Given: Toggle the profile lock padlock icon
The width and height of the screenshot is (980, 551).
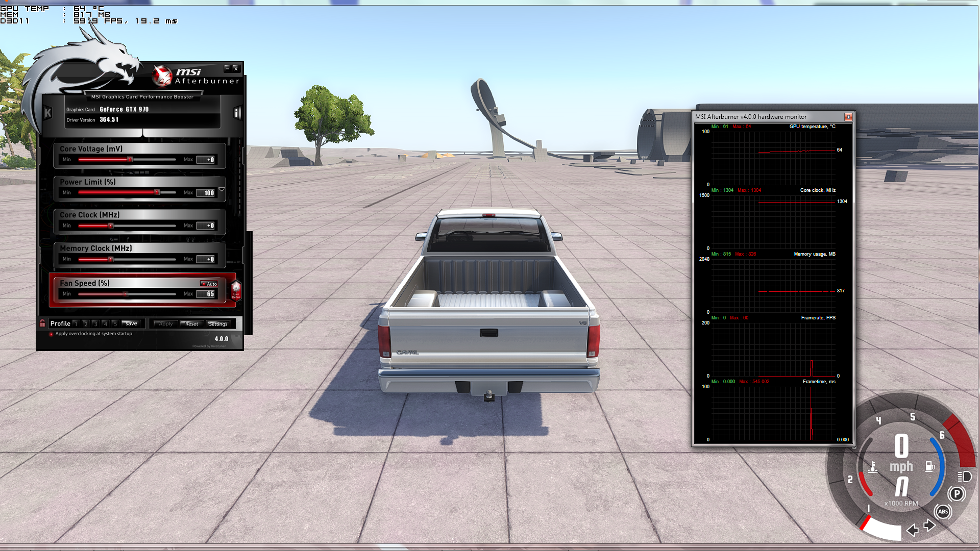Looking at the screenshot, I should [x=42, y=323].
